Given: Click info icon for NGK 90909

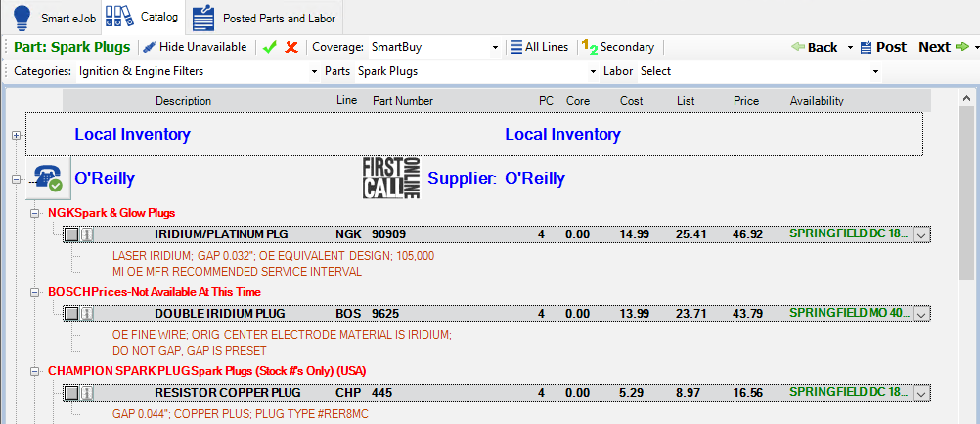Looking at the screenshot, I should click(x=87, y=234).
